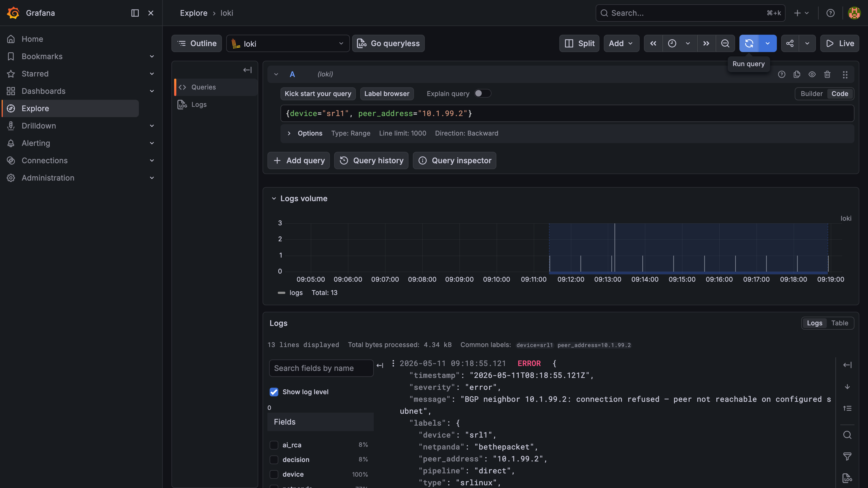Open the Add dropdown

[x=621, y=43]
